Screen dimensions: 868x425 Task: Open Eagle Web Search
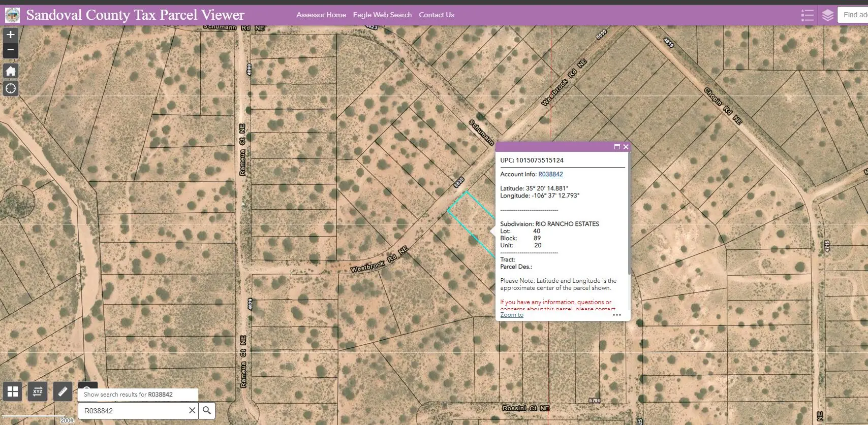pyautogui.click(x=382, y=15)
